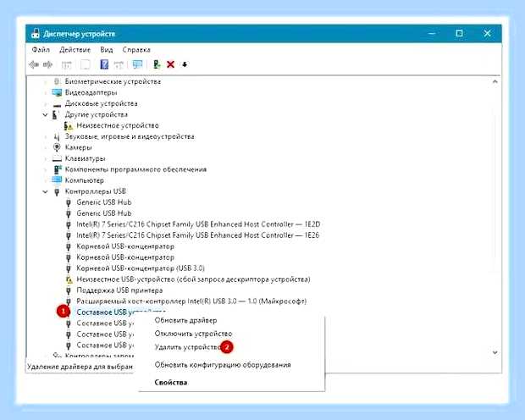Expand the Камеры branch
Viewport: 525px width, 420px height.
click(x=45, y=147)
